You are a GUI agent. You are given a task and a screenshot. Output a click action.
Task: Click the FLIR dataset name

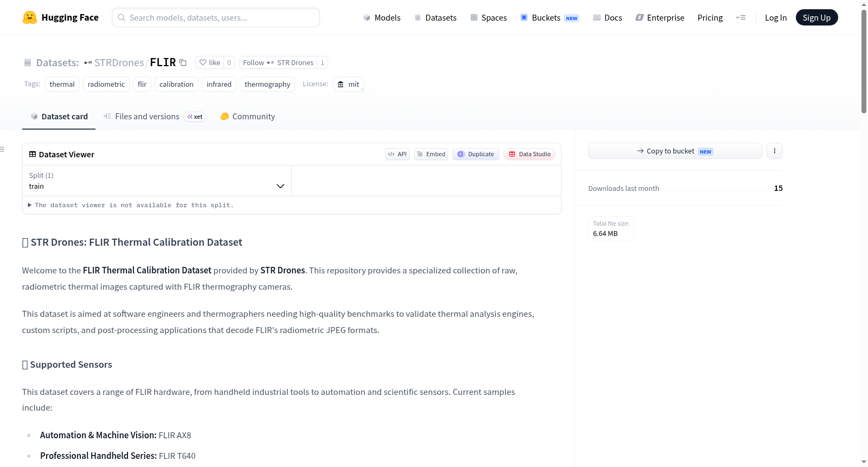163,62
